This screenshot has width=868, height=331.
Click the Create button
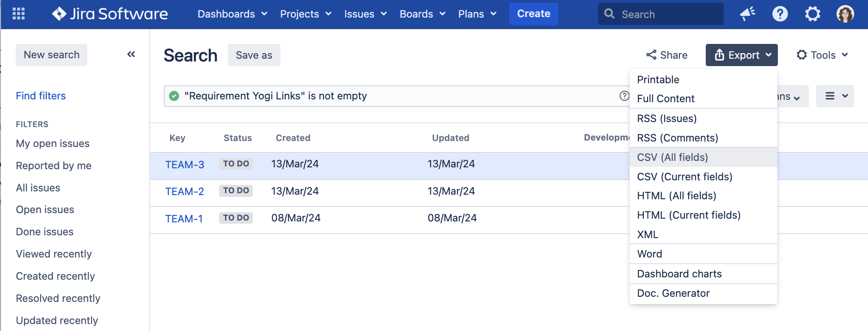(533, 14)
